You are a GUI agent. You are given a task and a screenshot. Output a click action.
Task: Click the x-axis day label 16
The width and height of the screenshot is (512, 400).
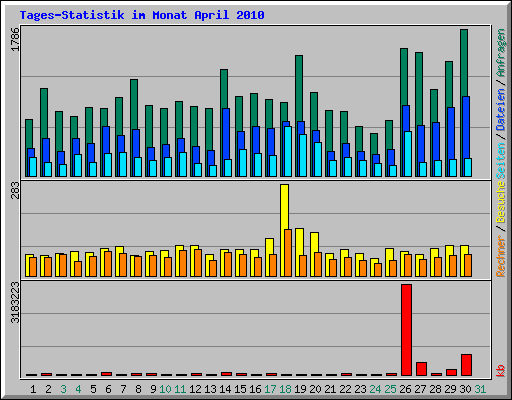click(x=255, y=389)
